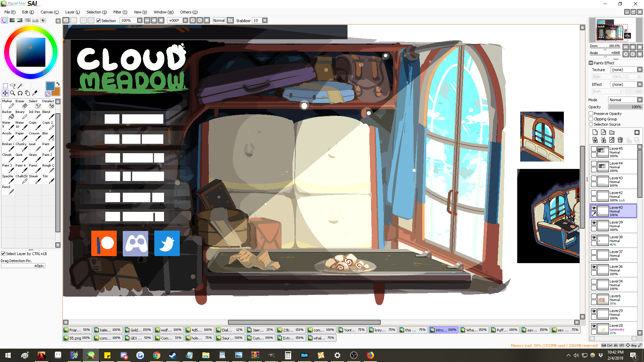Open the Stabilizer value dropdown

[265, 20]
